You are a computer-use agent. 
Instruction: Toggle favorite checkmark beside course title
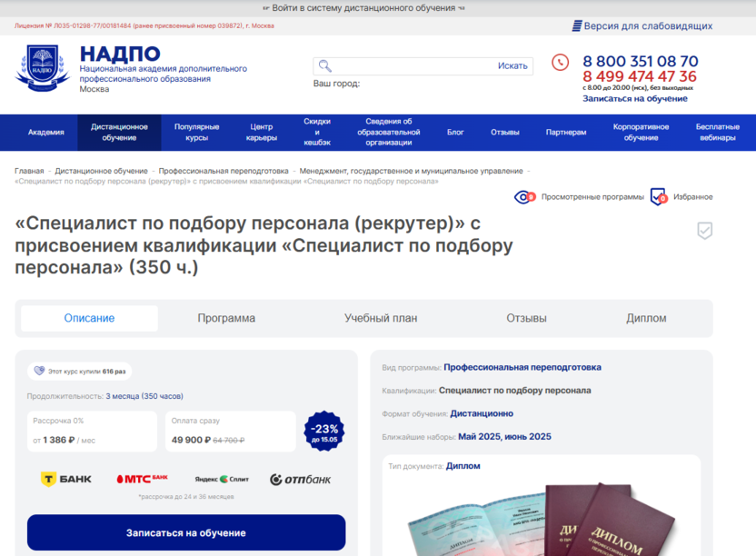704,231
